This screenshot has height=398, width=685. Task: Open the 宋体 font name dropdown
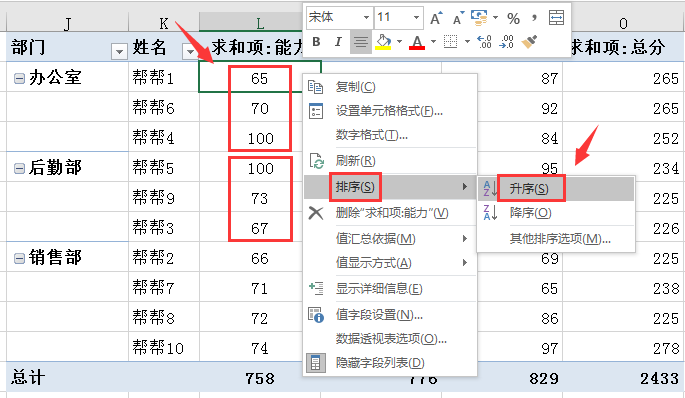(x=366, y=17)
